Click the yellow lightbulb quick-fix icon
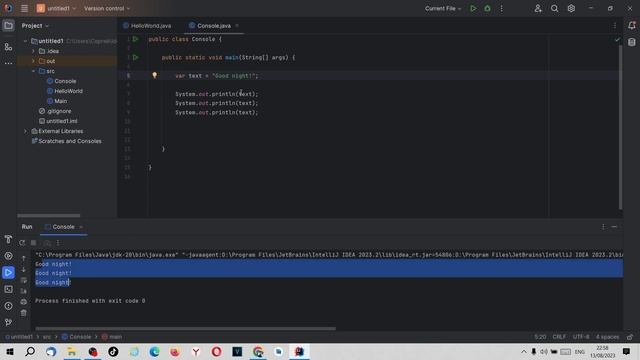 pos(155,75)
